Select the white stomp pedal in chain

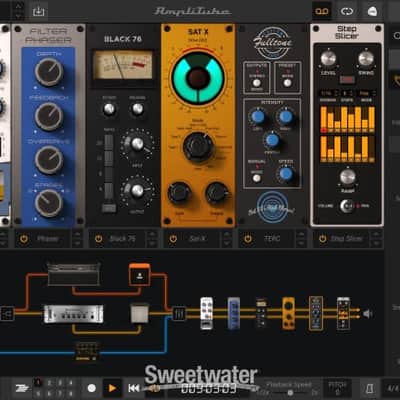(207, 313)
